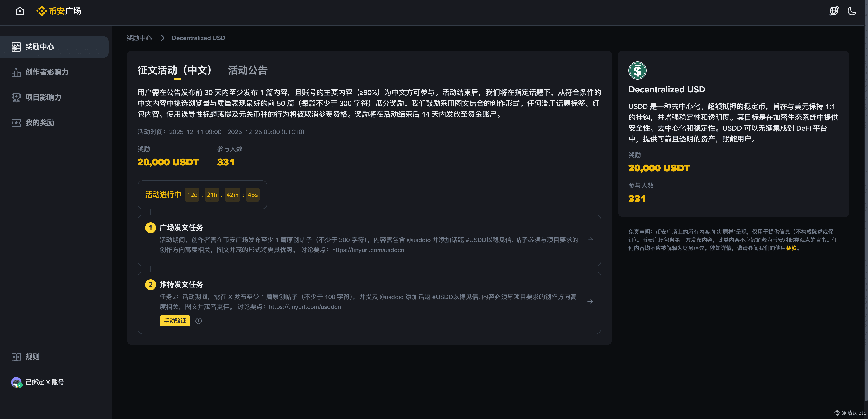Go to 我的奖励 in the sidebar

[x=39, y=122]
